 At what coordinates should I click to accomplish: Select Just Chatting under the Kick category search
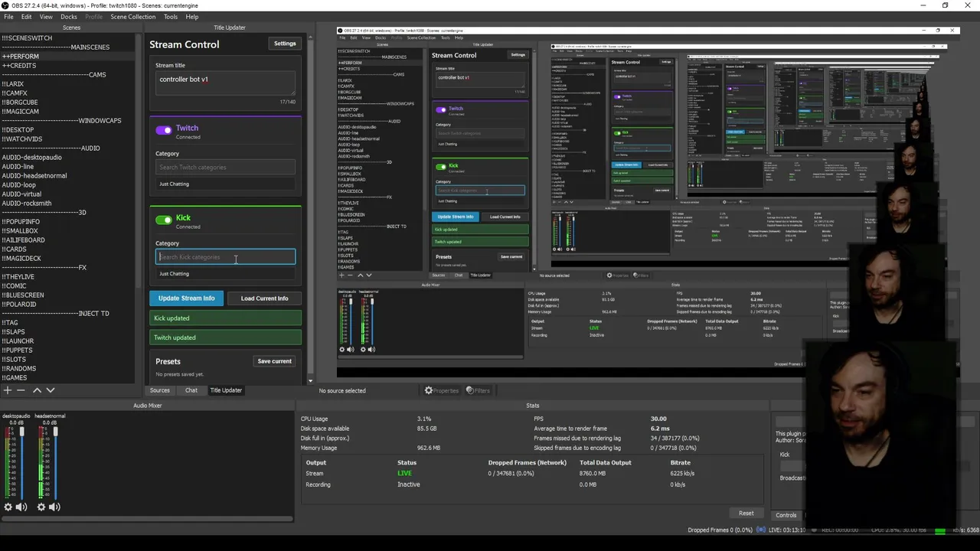[x=226, y=274]
